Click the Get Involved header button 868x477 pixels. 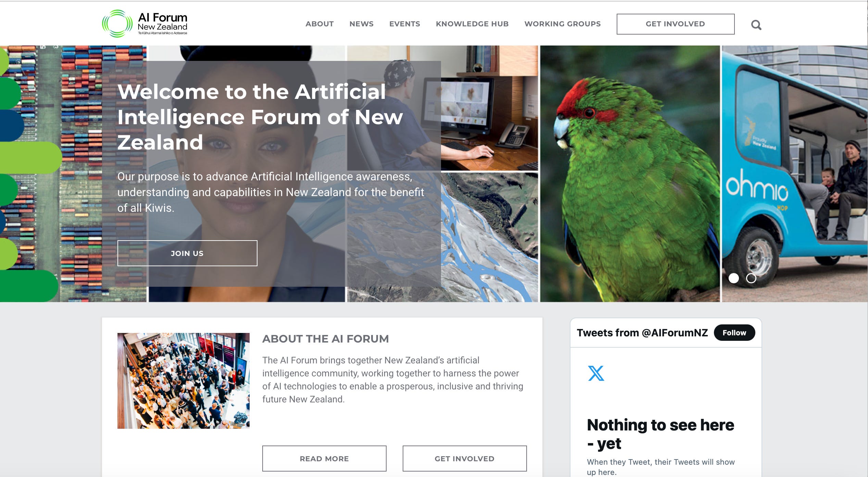(675, 24)
